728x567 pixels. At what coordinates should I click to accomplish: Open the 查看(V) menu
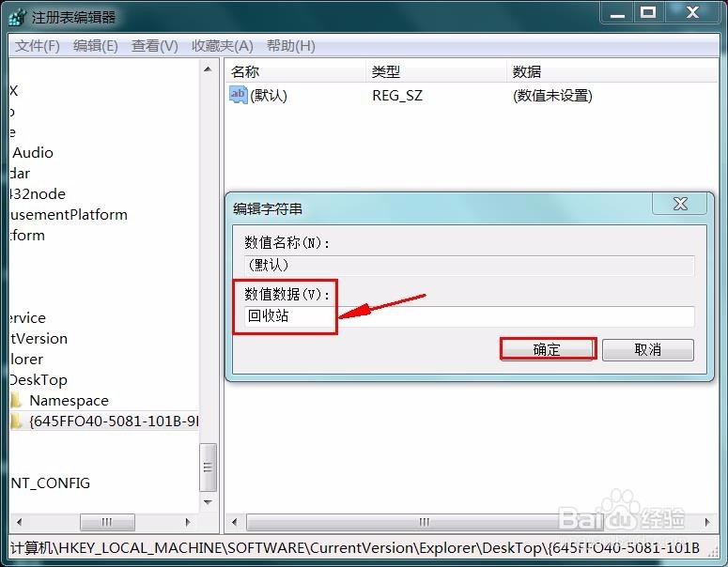point(155,46)
